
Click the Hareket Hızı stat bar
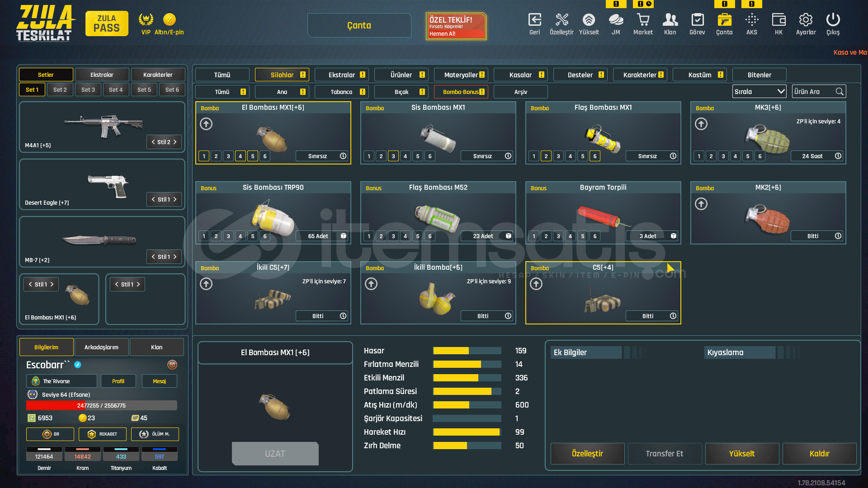[x=467, y=432]
